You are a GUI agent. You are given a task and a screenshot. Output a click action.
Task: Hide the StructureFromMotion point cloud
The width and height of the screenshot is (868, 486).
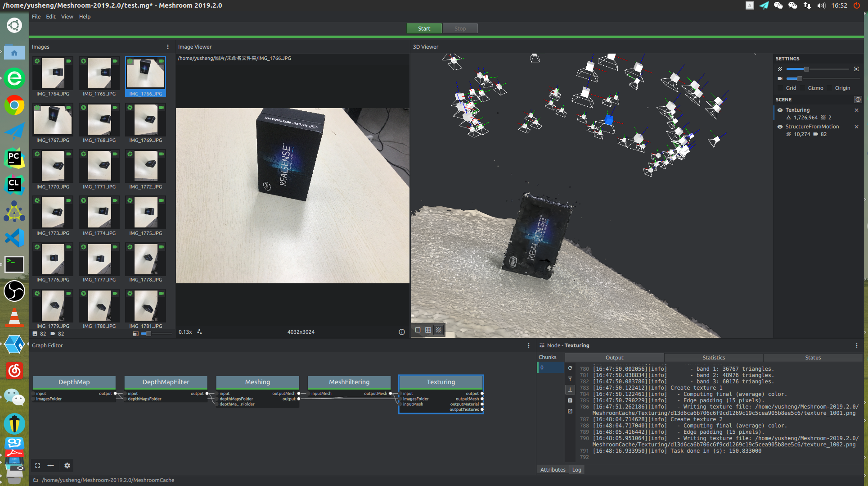click(x=780, y=127)
